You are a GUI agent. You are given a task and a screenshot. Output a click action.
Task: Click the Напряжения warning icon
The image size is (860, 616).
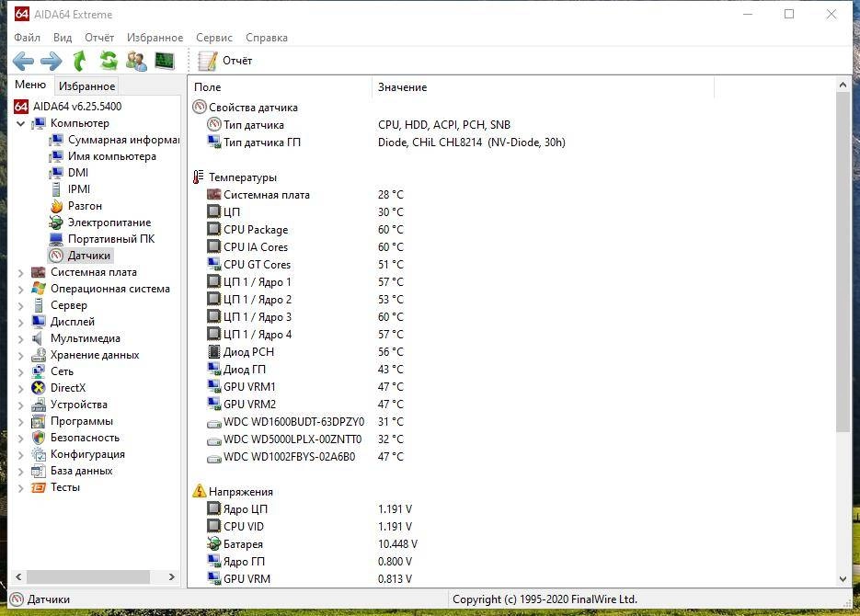coord(199,491)
